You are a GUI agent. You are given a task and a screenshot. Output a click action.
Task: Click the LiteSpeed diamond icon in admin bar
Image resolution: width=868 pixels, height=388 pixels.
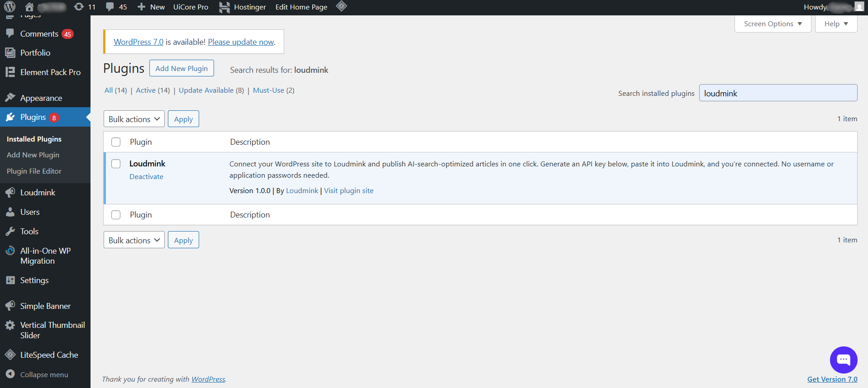[342, 6]
